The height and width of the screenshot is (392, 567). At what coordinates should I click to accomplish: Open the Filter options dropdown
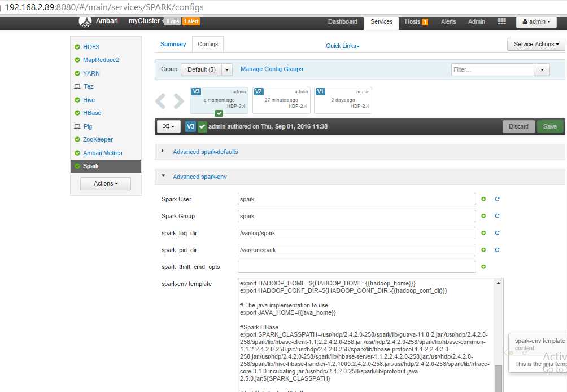click(x=542, y=70)
